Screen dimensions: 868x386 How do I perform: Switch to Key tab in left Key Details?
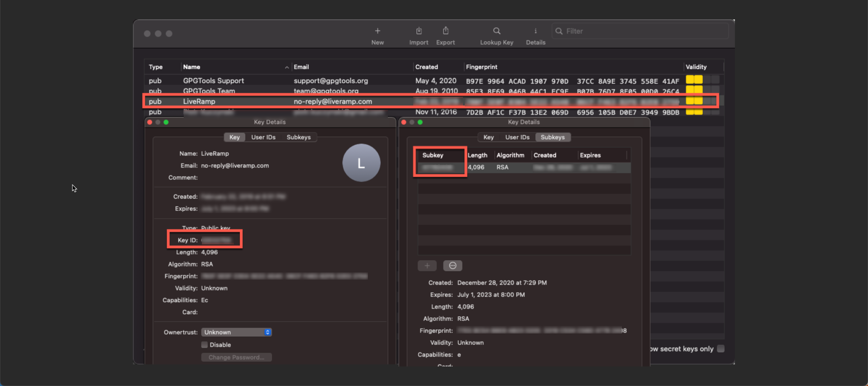234,137
